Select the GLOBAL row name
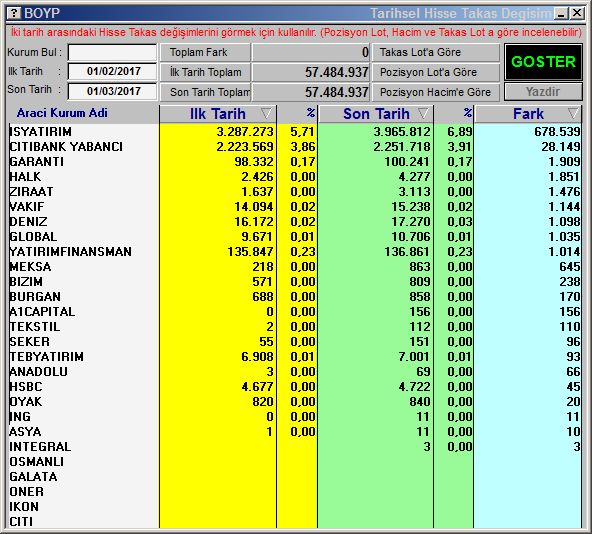This screenshot has width=592, height=534. 33,237
